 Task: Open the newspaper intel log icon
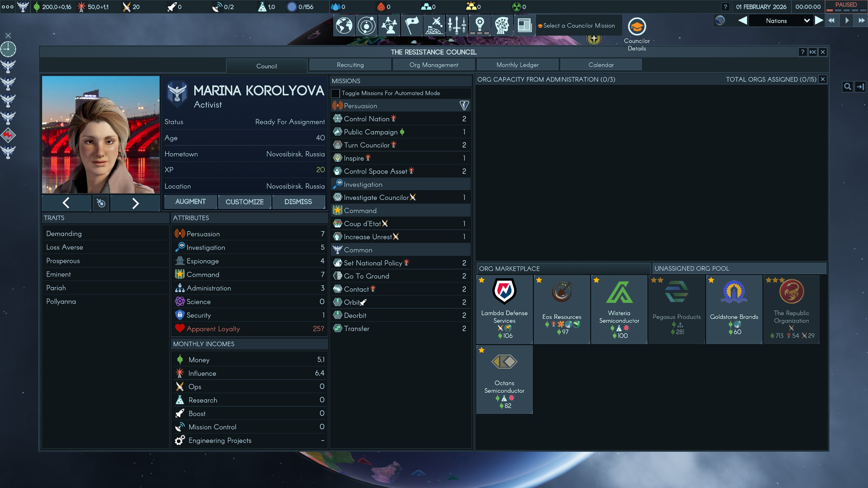[x=524, y=25]
